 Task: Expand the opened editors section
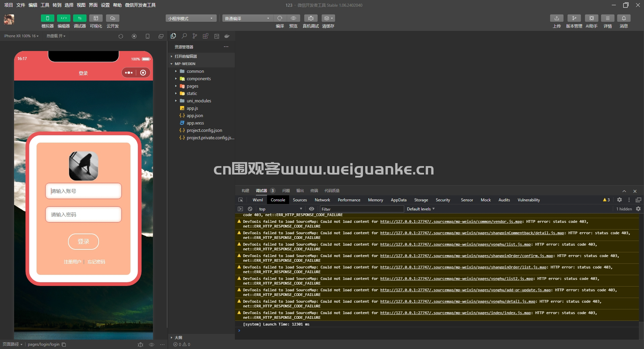pyautogui.click(x=201, y=56)
